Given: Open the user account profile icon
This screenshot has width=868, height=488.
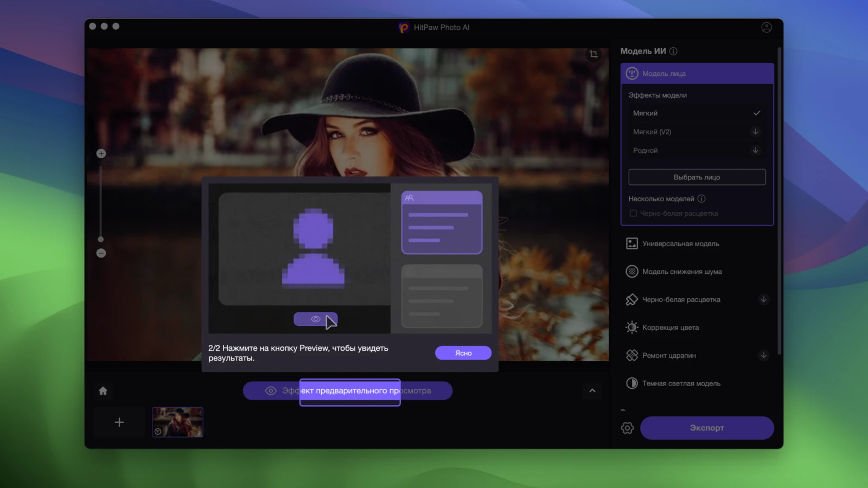Looking at the screenshot, I should [766, 27].
